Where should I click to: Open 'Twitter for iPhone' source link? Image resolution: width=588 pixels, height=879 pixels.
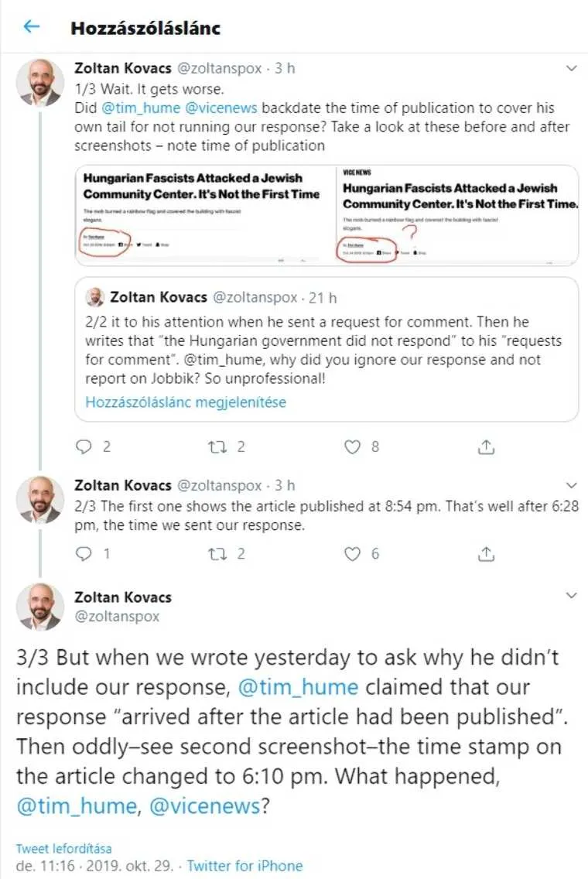tap(244, 866)
